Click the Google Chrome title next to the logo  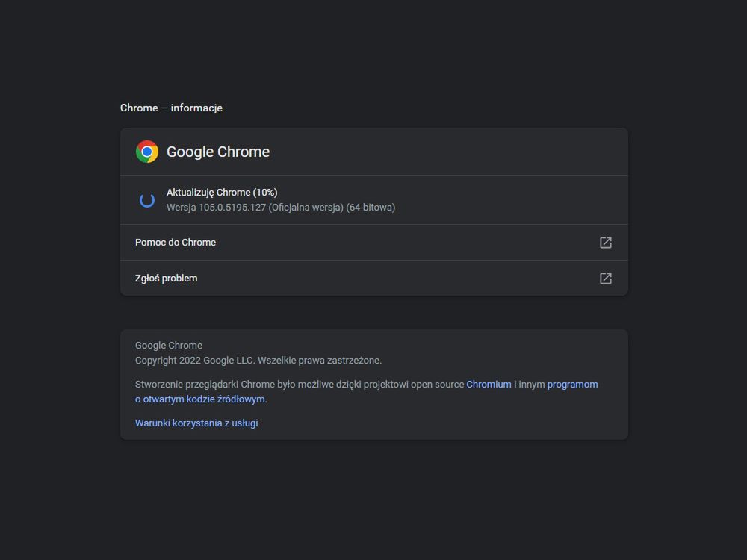[x=218, y=152]
